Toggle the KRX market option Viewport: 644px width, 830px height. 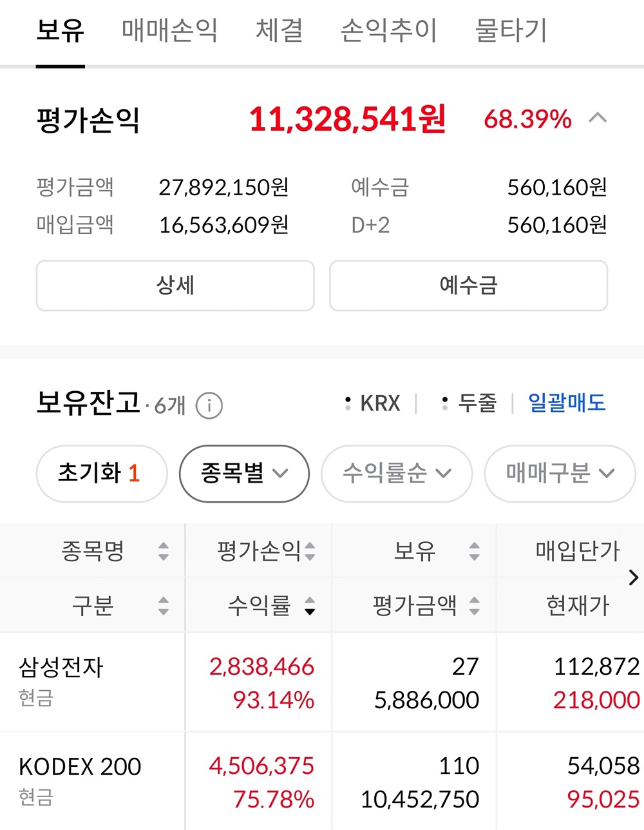coord(374,403)
